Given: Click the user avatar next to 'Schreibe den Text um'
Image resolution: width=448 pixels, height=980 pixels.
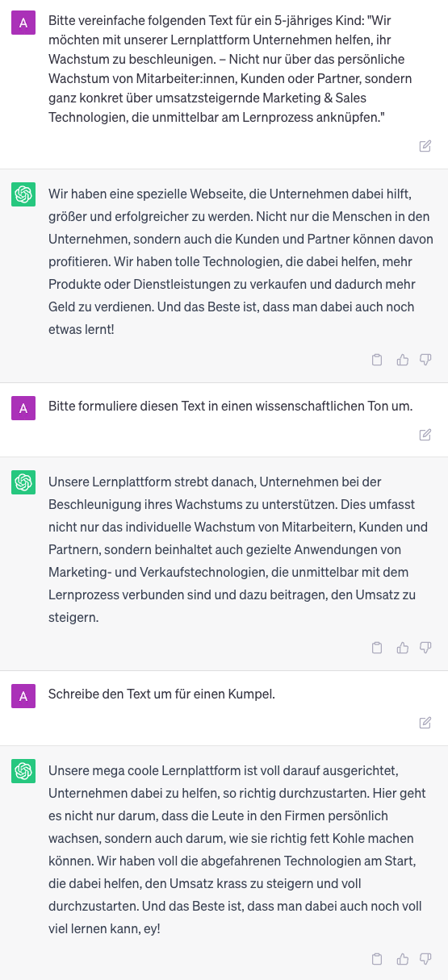Looking at the screenshot, I should pyautogui.click(x=23, y=696).
